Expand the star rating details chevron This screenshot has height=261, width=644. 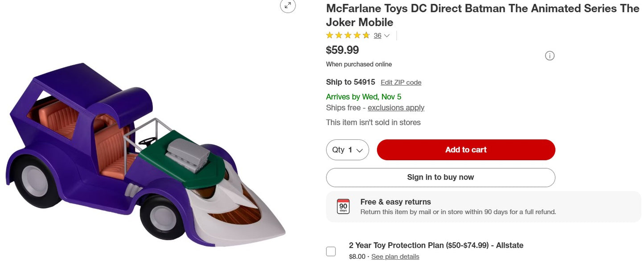click(387, 36)
